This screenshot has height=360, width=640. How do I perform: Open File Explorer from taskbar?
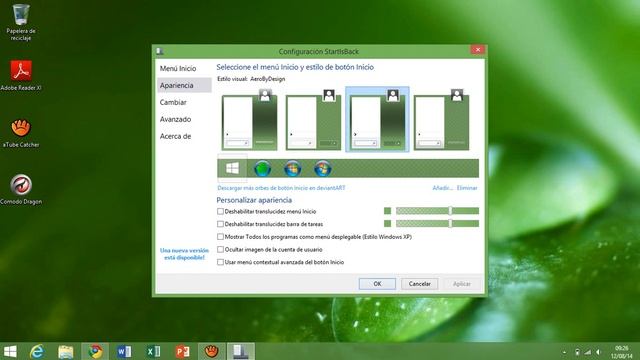[x=66, y=351]
